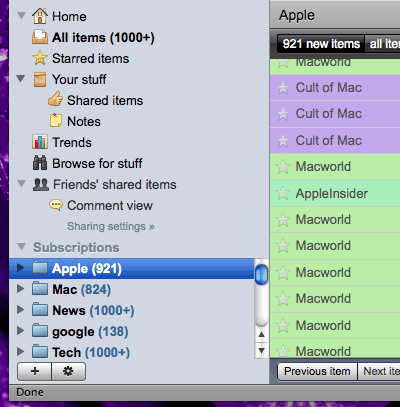400x407 pixels.
Task: Click the subscriptions scrollbar up arrow
Action: click(x=261, y=334)
